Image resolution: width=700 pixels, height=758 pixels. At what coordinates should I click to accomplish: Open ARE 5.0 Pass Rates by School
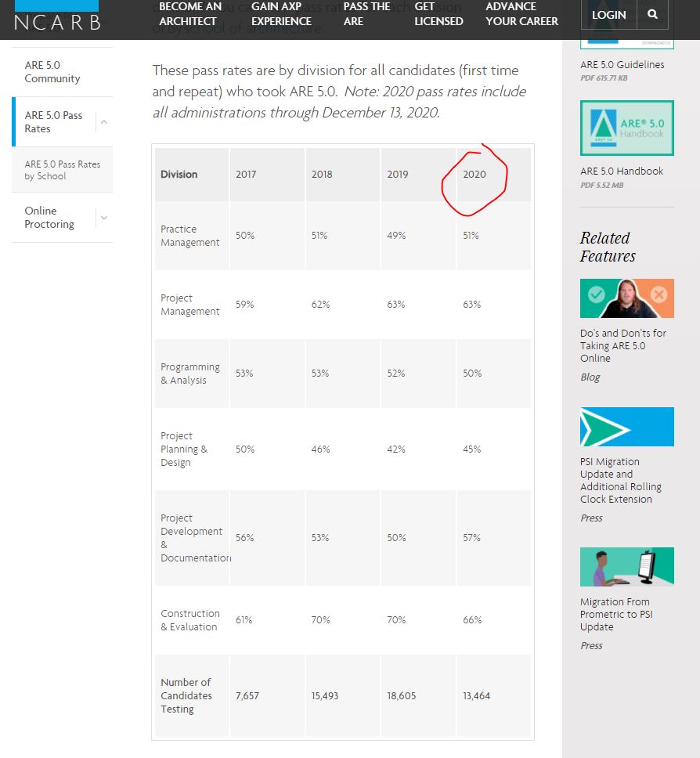[x=63, y=170]
